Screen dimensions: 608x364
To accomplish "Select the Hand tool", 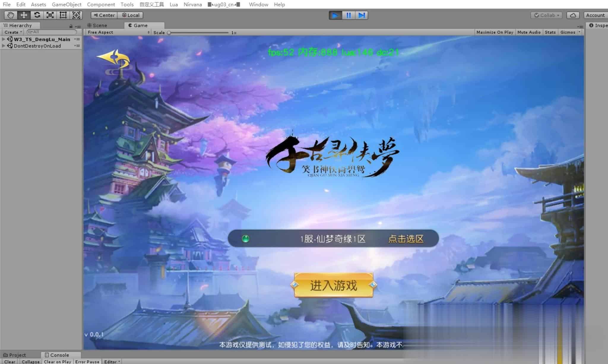I will coord(11,15).
